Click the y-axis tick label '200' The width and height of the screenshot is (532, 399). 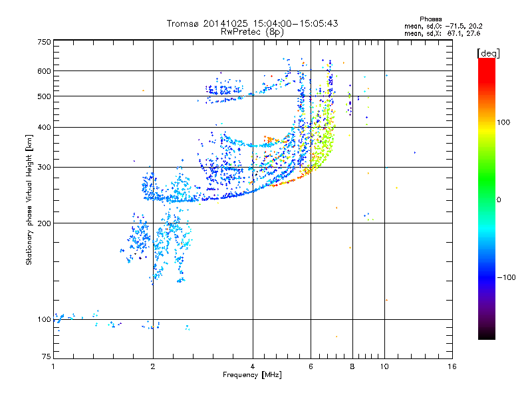(44, 223)
